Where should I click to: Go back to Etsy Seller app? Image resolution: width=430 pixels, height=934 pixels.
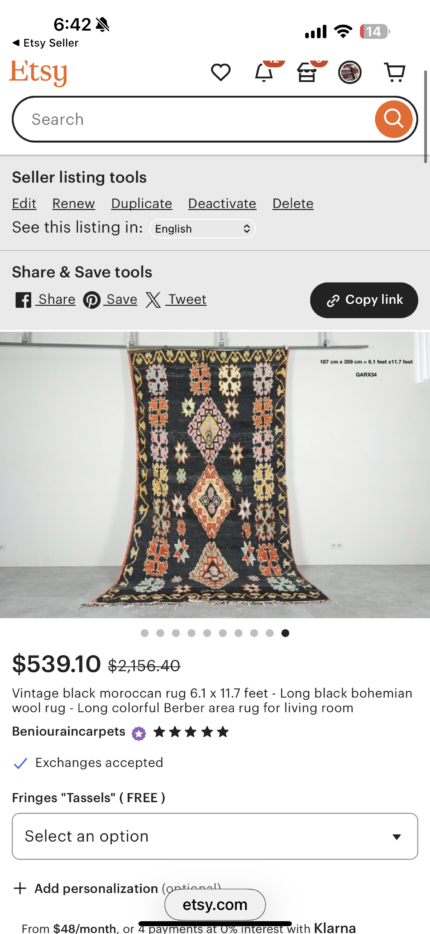[x=45, y=43]
